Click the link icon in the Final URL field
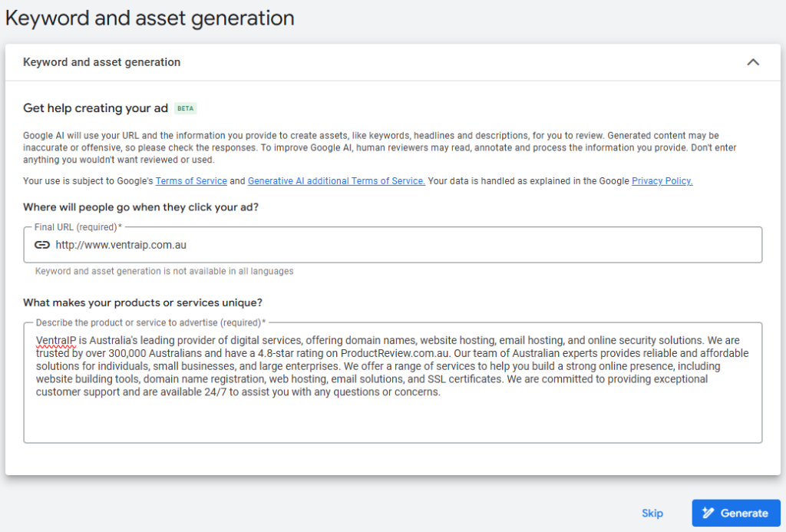The height and width of the screenshot is (532, 786). pyautogui.click(x=42, y=245)
